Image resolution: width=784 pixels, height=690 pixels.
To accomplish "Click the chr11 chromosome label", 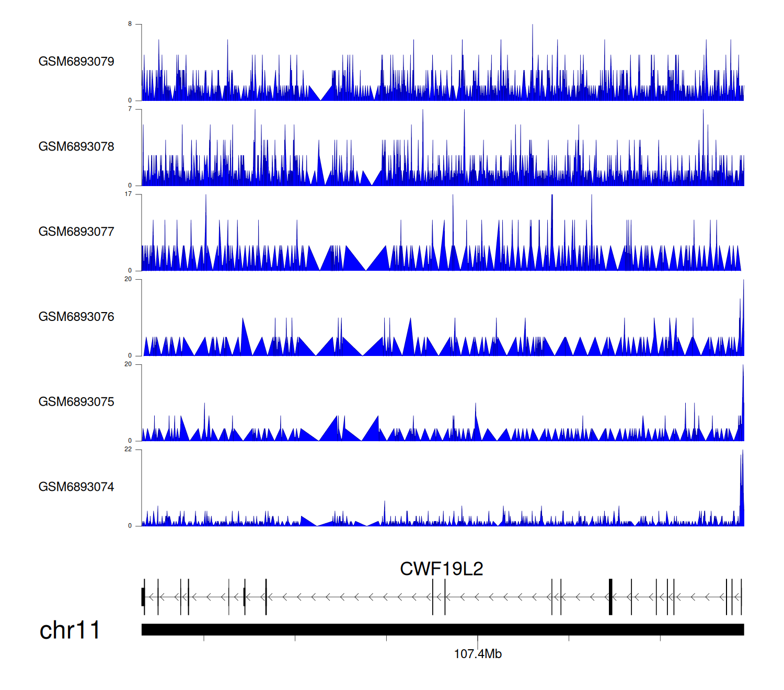I will coord(70,630).
